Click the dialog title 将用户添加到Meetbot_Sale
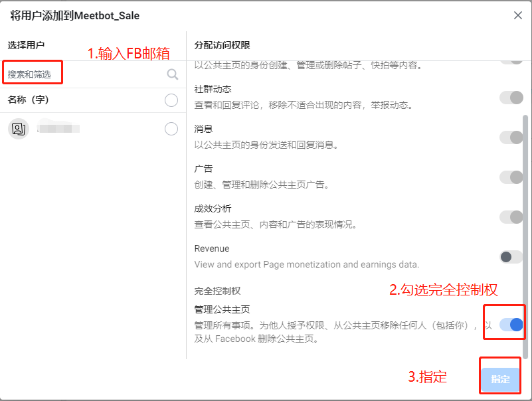 point(74,16)
